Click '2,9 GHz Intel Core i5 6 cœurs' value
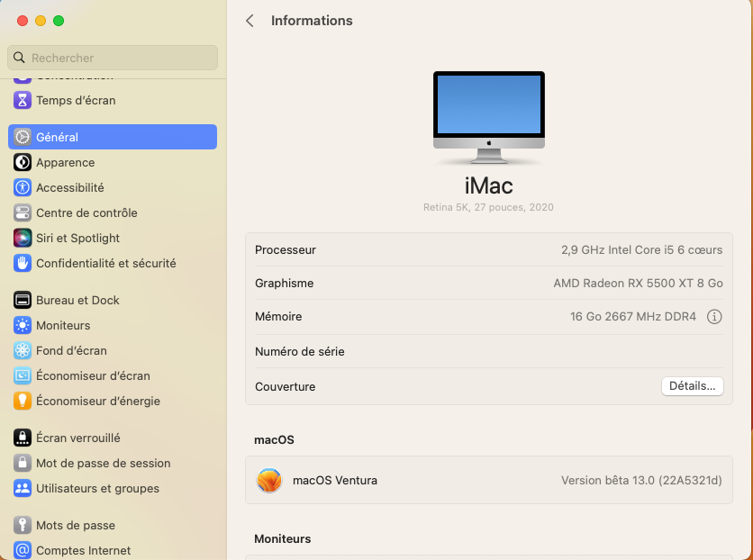Screen dimensions: 753x560 click(641, 249)
